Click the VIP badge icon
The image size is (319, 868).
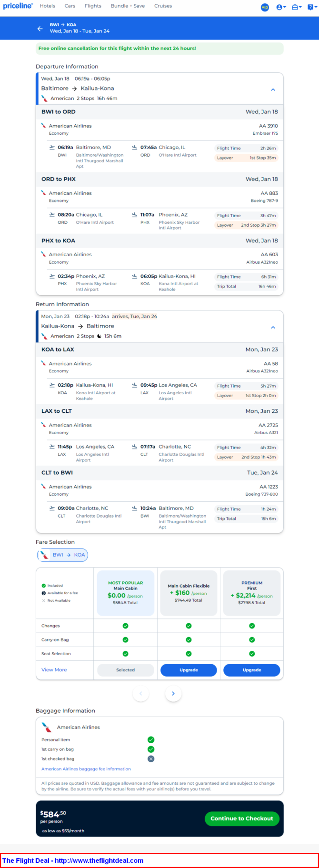pyautogui.click(x=265, y=7)
